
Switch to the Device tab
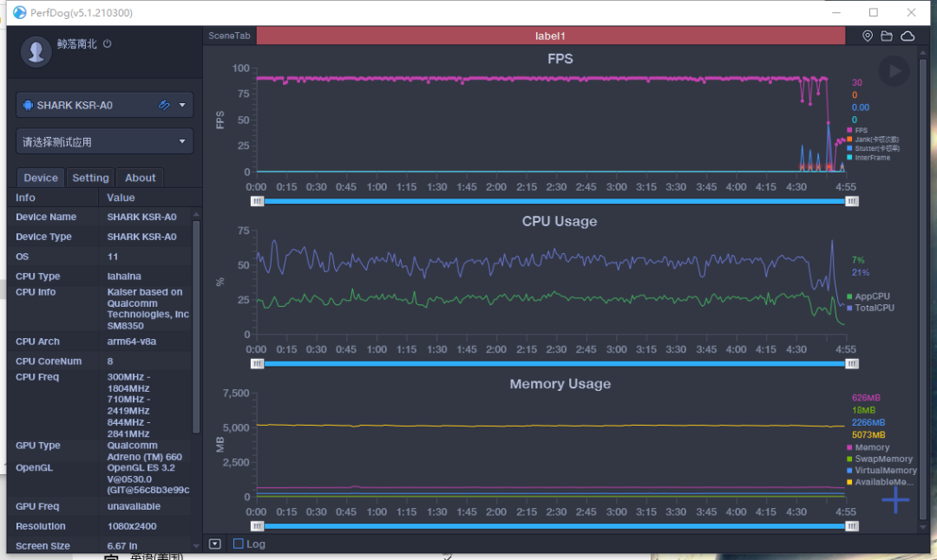click(41, 178)
